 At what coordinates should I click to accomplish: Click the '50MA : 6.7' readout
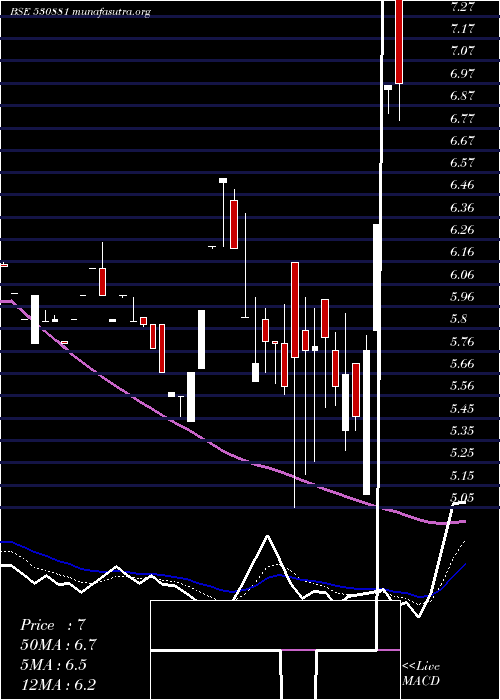58,645
